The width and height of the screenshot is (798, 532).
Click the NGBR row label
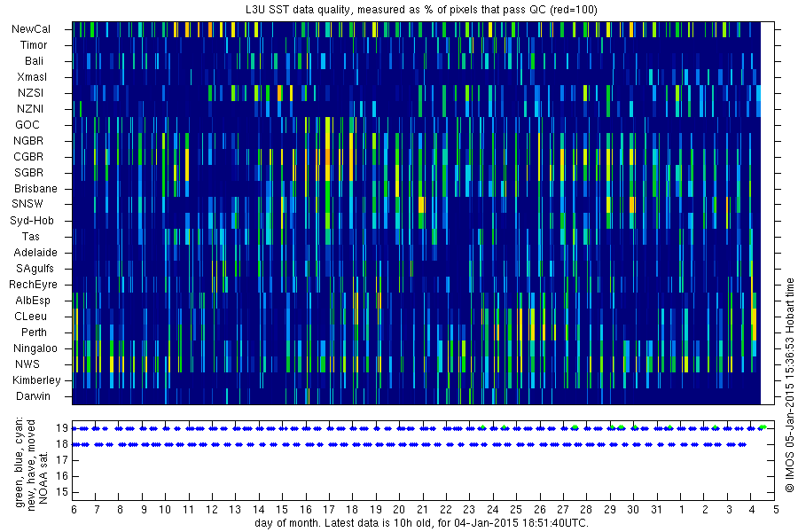click(28, 141)
